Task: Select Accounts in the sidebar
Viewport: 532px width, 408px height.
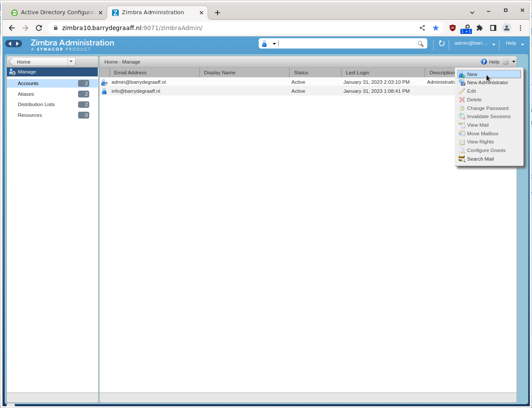Action: pos(52,83)
